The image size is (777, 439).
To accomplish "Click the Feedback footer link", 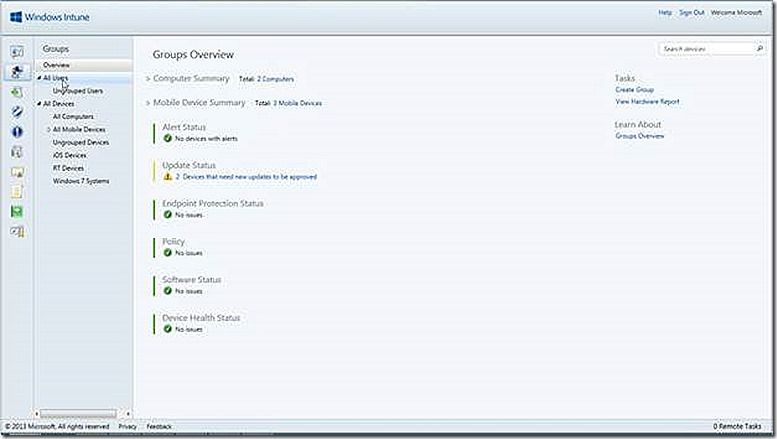I will tap(159, 426).
